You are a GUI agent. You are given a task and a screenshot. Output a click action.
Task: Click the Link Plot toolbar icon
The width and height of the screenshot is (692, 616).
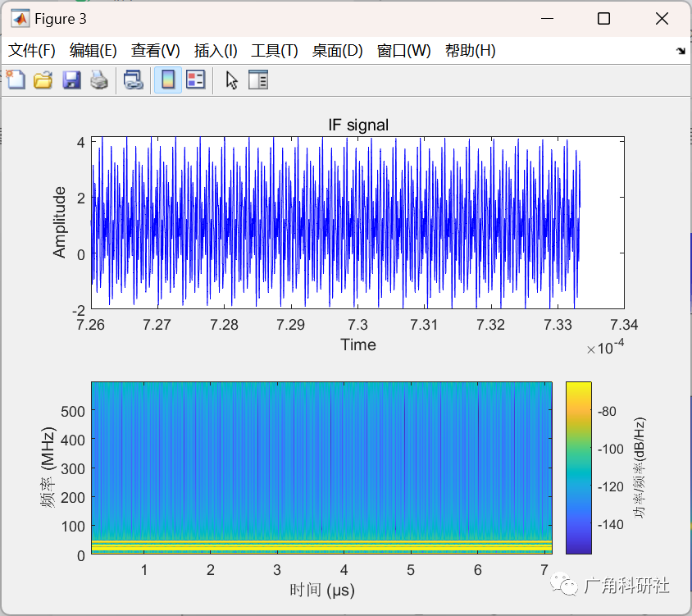point(133,80)
